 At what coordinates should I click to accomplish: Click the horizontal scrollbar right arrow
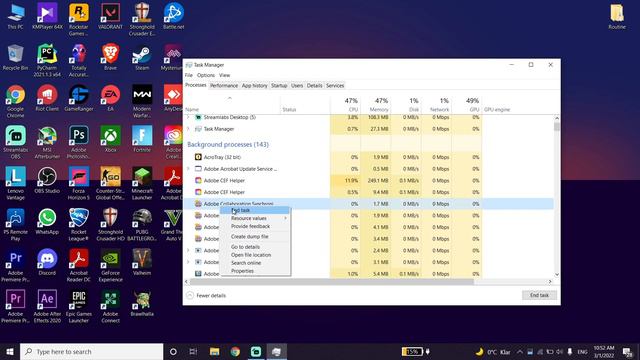coord(550,282)
